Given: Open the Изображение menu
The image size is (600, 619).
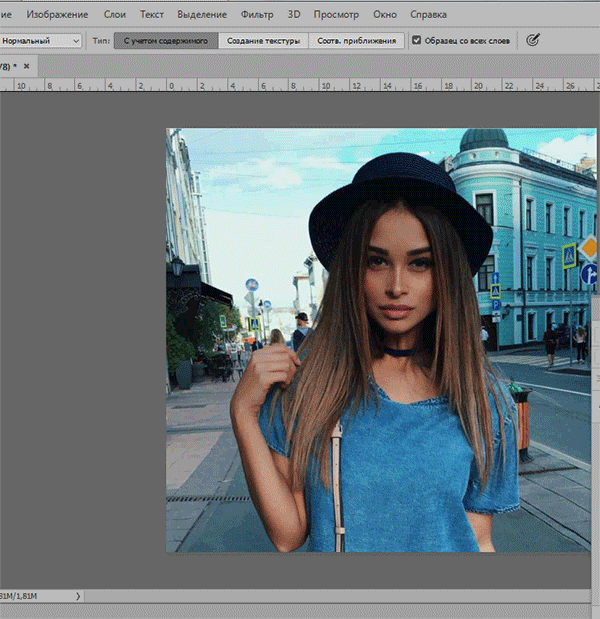Looking at the screenshot, I should tap(57, 15).
